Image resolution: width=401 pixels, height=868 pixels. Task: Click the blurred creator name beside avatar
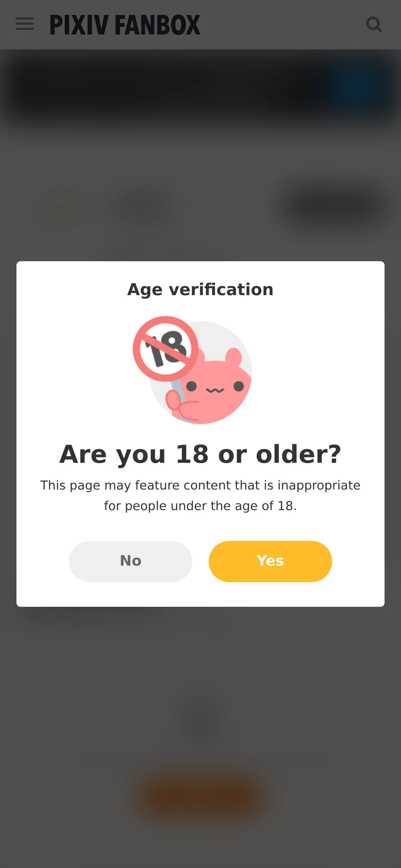pos(146,206)
